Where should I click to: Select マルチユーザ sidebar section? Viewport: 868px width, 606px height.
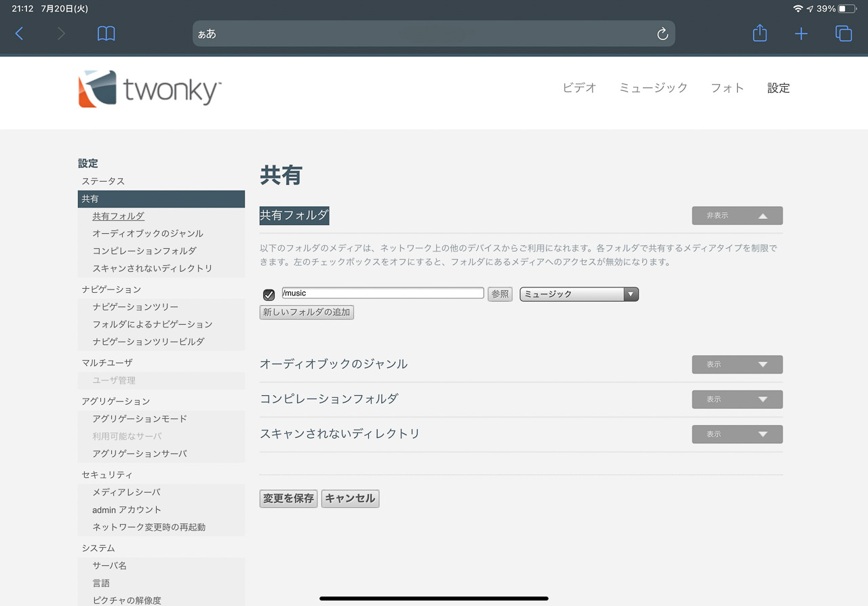tap(107, 363)
